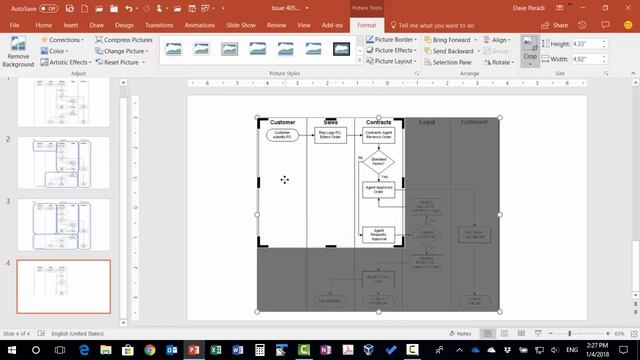Switch to the Review tab
The image size is (640, 360).
pyautogui.click(x=276, y=25)
